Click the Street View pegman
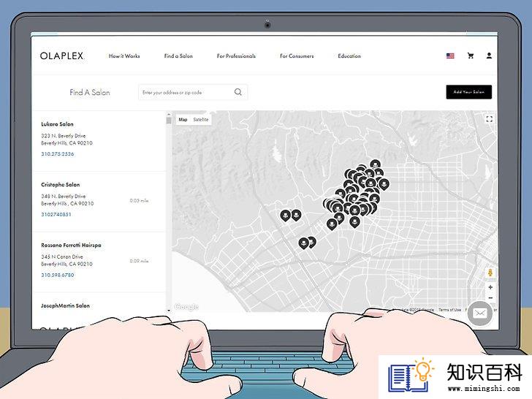 [490, 273]
